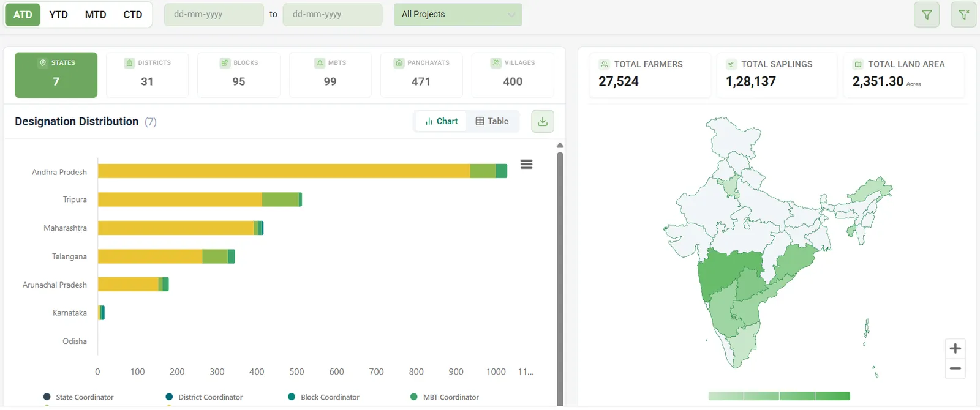Click the scrollbar up arrow

(x=560, y=146)
